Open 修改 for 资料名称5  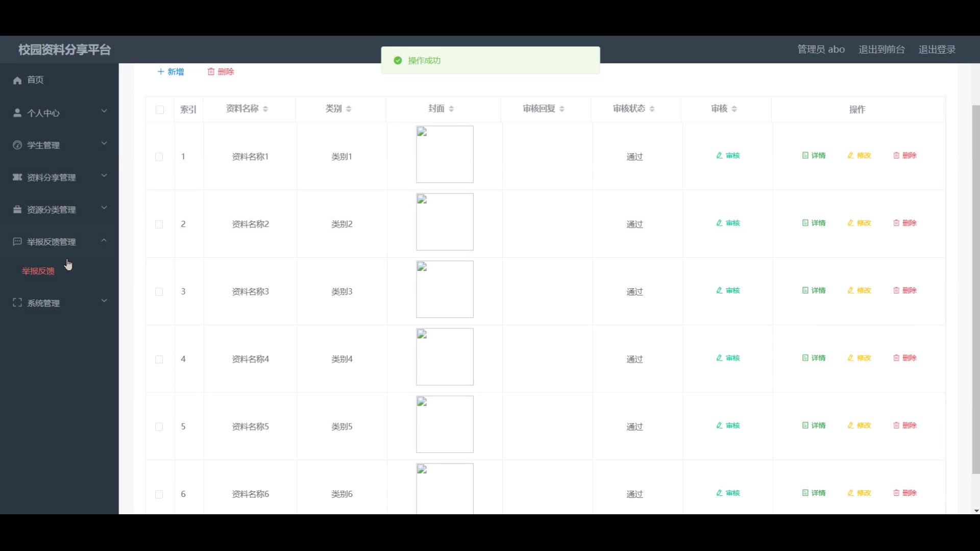click(x=859, y=425)
